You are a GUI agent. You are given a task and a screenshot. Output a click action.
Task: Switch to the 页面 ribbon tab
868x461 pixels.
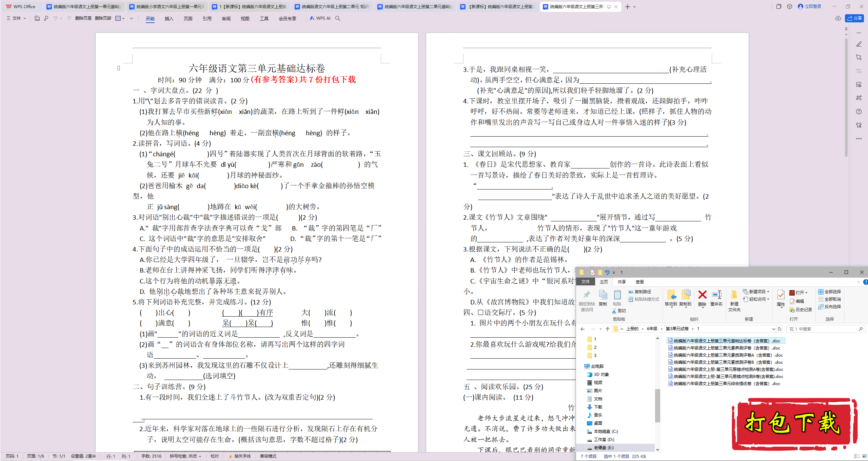tap(188, 19)
